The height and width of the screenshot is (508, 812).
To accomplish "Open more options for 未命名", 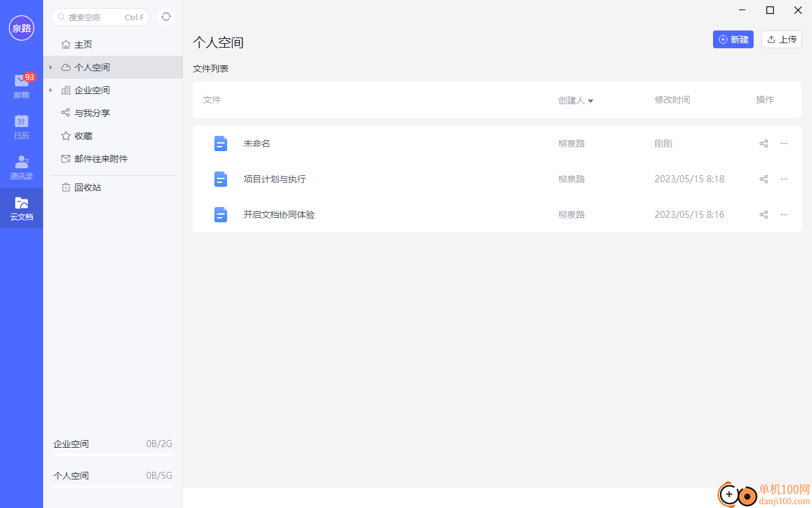I will 784,144.
